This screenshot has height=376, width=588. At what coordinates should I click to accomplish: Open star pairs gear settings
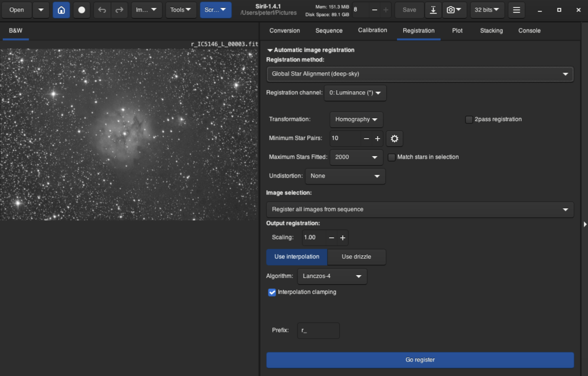click(394, 138)
